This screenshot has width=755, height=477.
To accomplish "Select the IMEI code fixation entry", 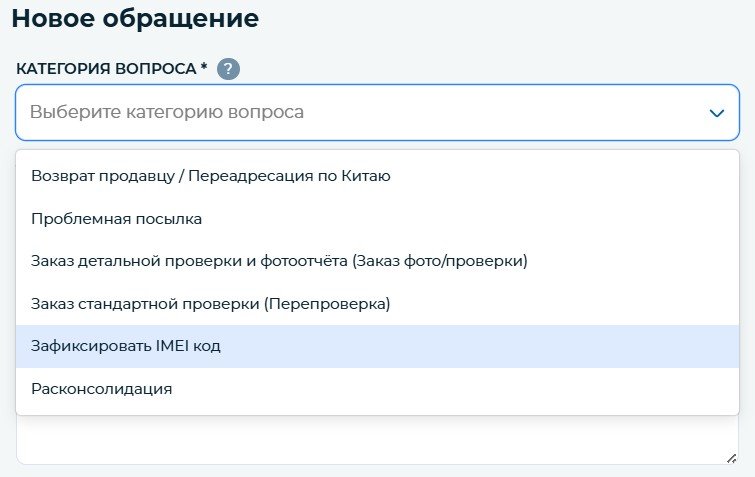I will (378, 347).
